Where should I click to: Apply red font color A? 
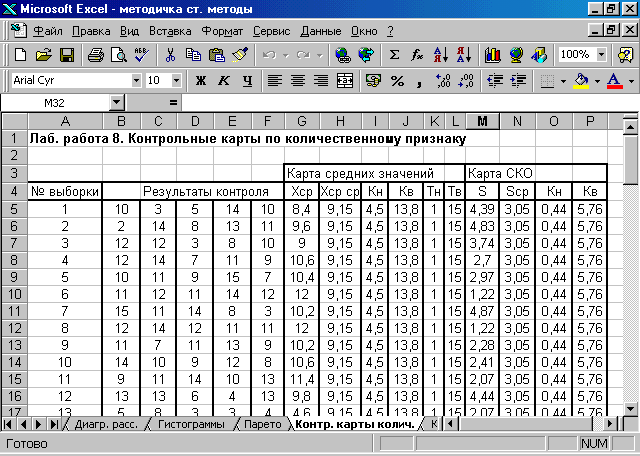pos(615,81)
